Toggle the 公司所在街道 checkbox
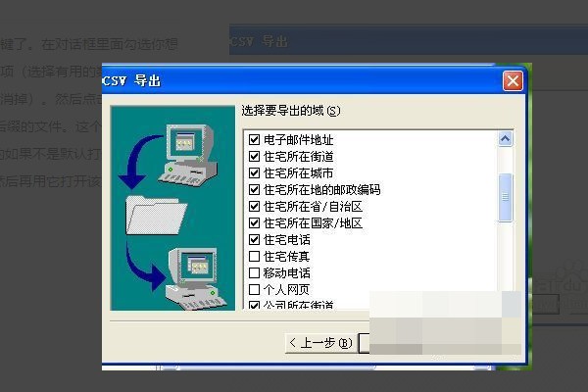This screenshot has width=588, height=392. click(254, 305)
